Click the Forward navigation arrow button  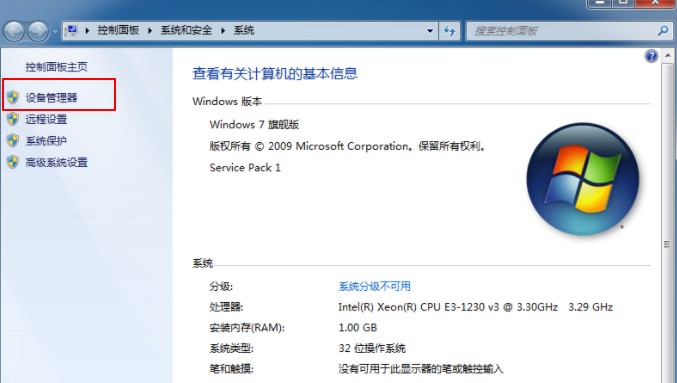[x=38, y=31]
